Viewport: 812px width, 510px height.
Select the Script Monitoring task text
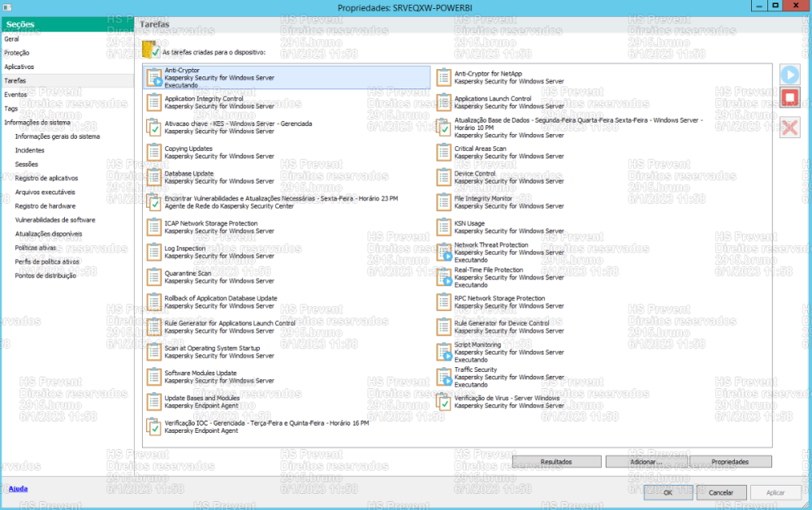click(477, 345)
